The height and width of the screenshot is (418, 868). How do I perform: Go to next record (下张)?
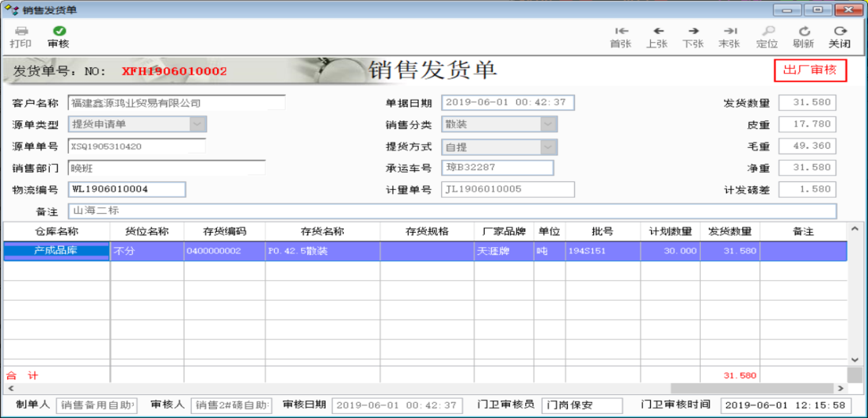(x=693, y=32)
